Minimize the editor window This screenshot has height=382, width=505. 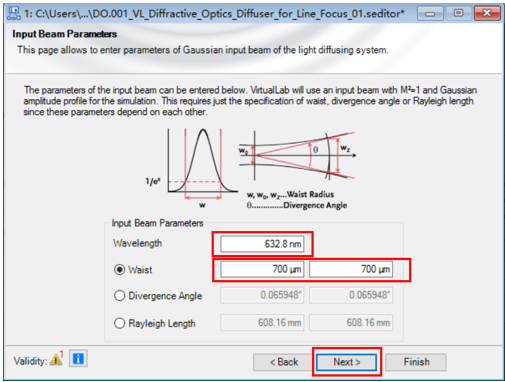click(430, 13)
